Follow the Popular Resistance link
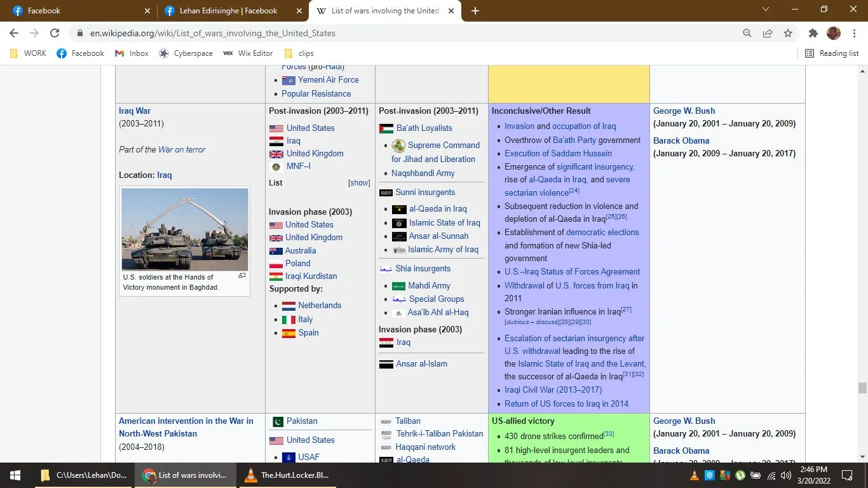The width and height of the screenshot is (868, 488). click(x=316, y=93)
